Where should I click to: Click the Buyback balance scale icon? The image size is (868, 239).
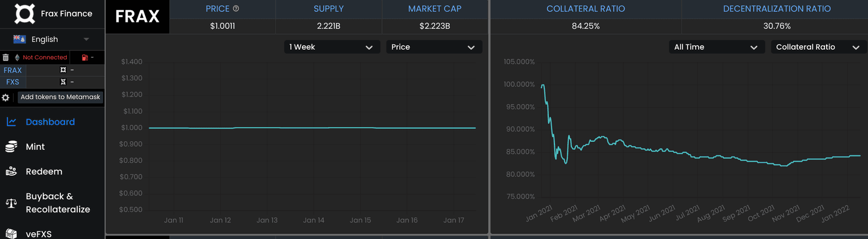[x=11, y=203]
